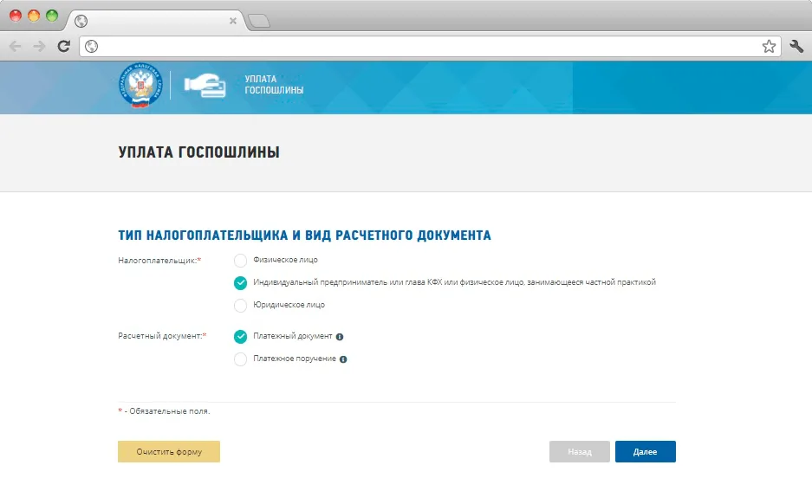Click the Очистить форму button
The width and height of the screenshot is (812, 504).
pyautogui.click(x=169, y=452)
